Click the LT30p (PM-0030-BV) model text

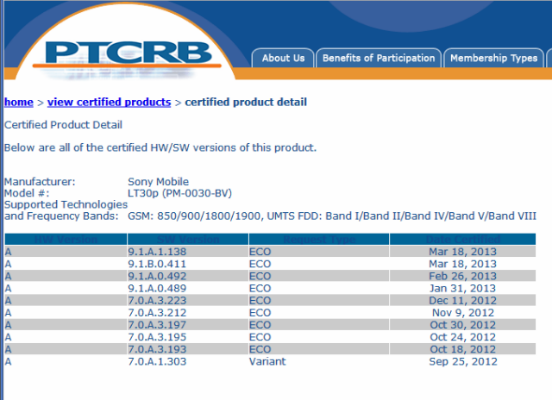click(180, 193)
